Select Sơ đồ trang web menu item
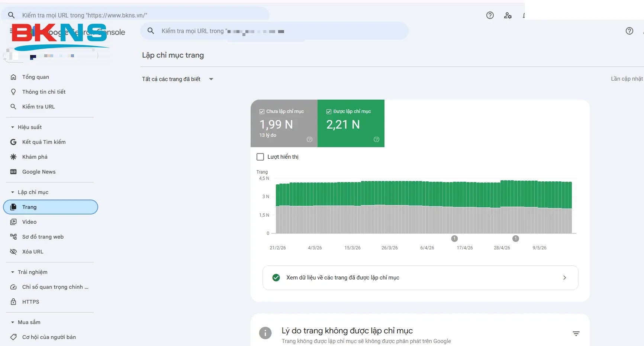644x346 pixels. (51, 237)
